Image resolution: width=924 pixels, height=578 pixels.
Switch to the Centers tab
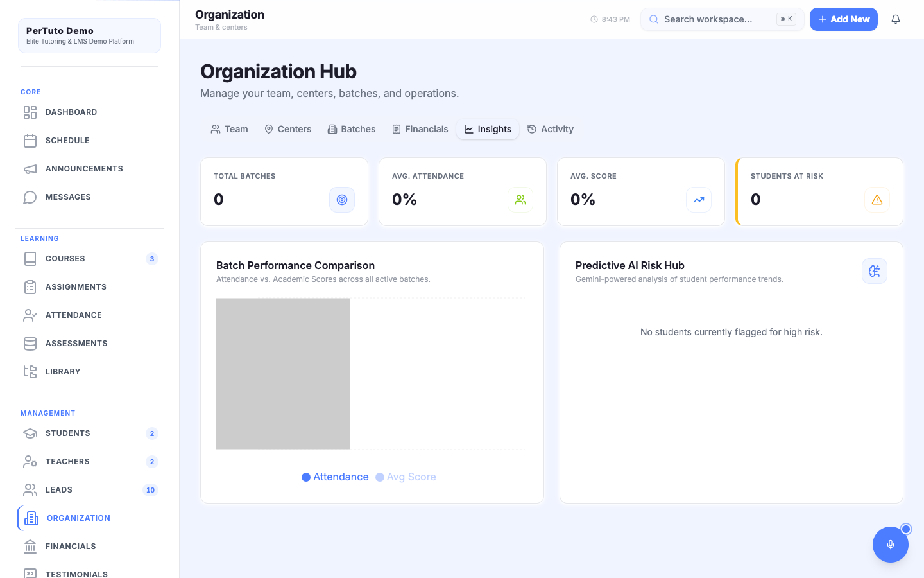coord(288,129)
